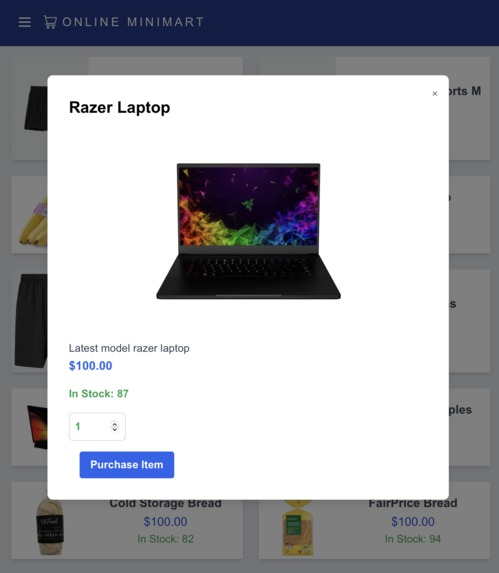499x573 pixels.
Task: Close the Razer Laptop dialog
Action: 435,94
